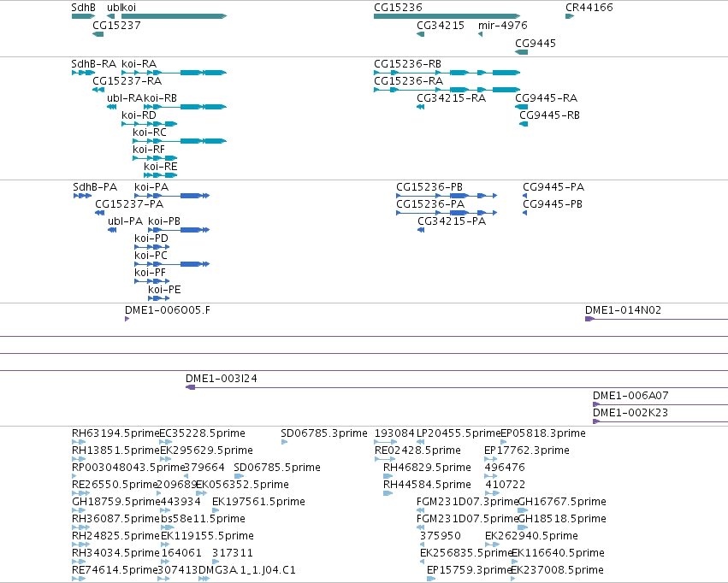Image resolution: width=728 pixels, height=583 pixels.
Task: Click the koi-RB transcript label
Action: 160,98
